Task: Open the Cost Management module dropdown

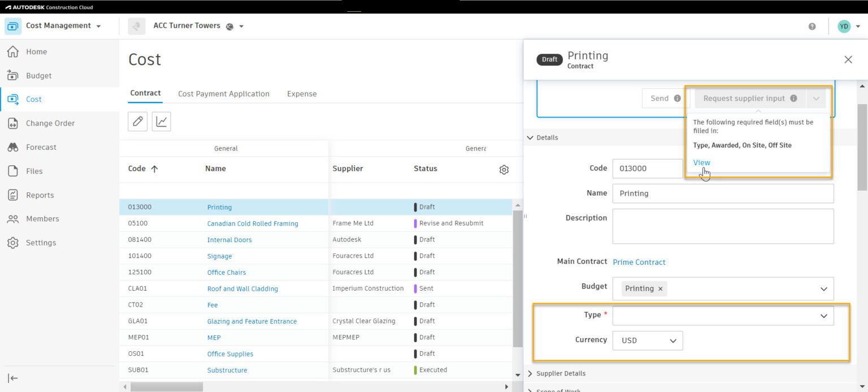Action: [99, 27]
